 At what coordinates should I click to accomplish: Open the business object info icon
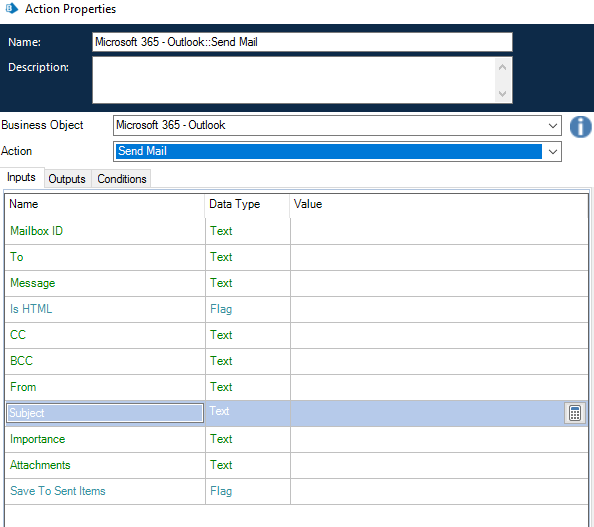(580, 127)
